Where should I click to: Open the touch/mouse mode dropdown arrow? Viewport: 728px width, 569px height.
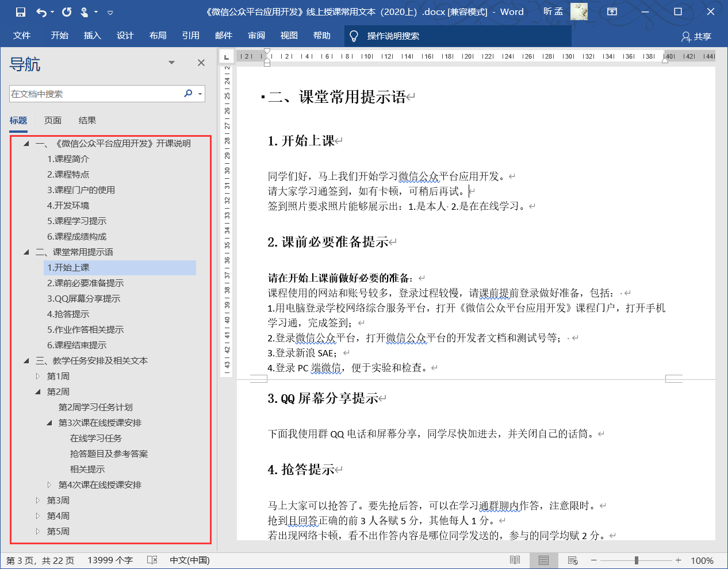point(96,12)
